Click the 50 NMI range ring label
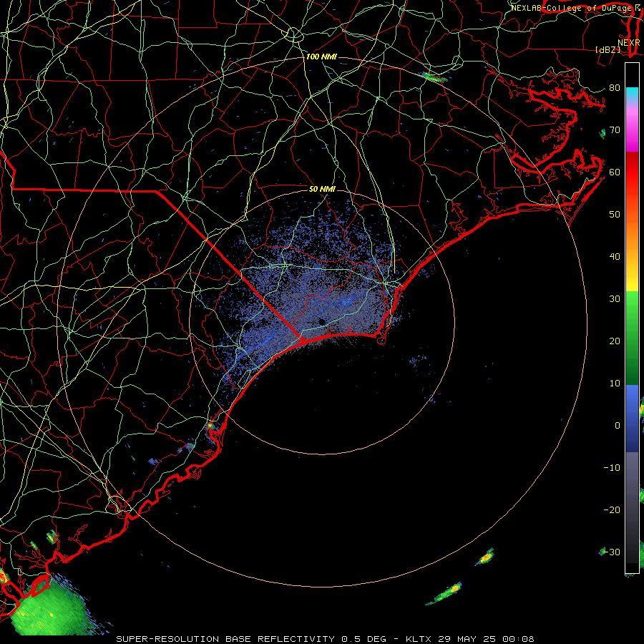 pyautogui.click(x=322, y=190)
